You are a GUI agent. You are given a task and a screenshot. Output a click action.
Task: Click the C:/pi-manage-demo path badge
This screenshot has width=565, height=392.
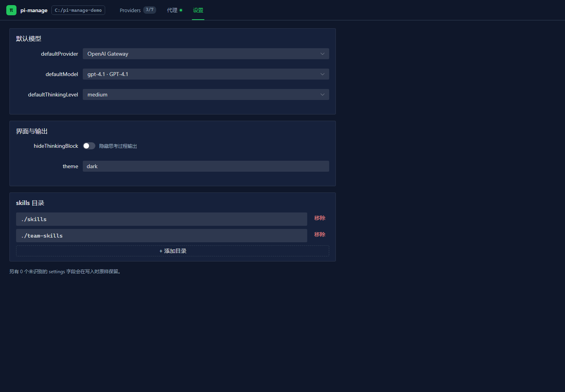coord(78,10)
